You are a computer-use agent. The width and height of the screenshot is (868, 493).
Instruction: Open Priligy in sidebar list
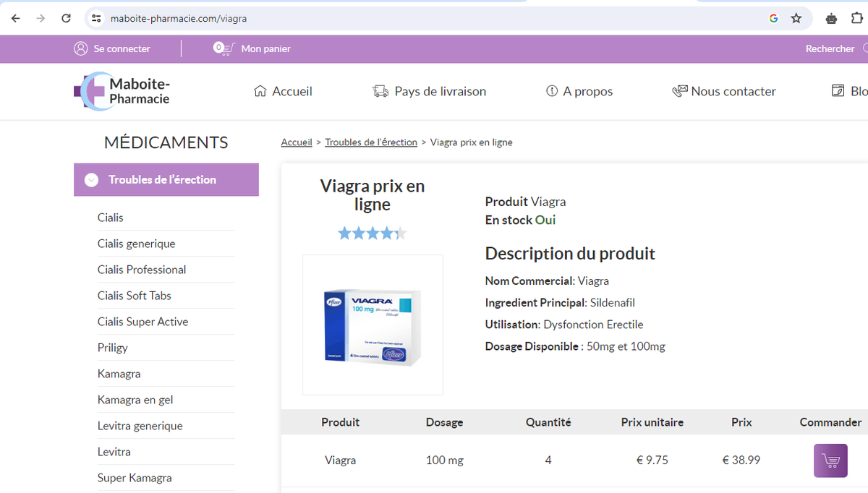(x=113, y=348)
